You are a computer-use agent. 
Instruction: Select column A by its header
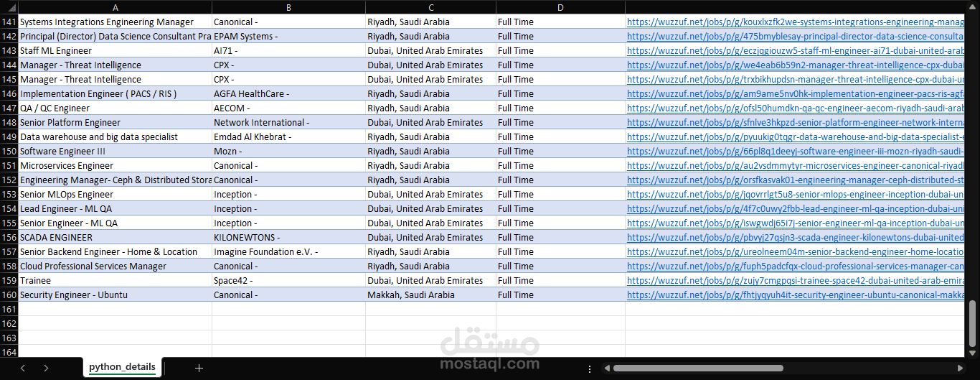point(116,7)
